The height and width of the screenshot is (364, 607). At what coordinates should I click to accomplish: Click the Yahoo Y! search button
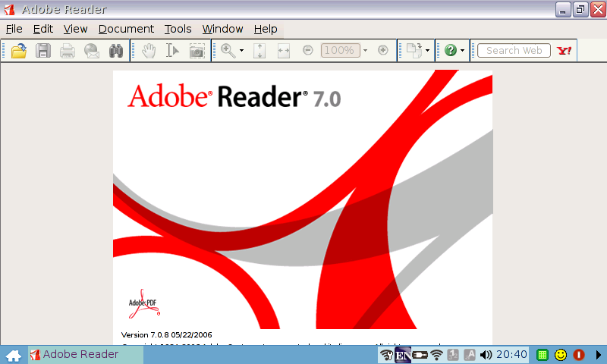tap(564, 51)
